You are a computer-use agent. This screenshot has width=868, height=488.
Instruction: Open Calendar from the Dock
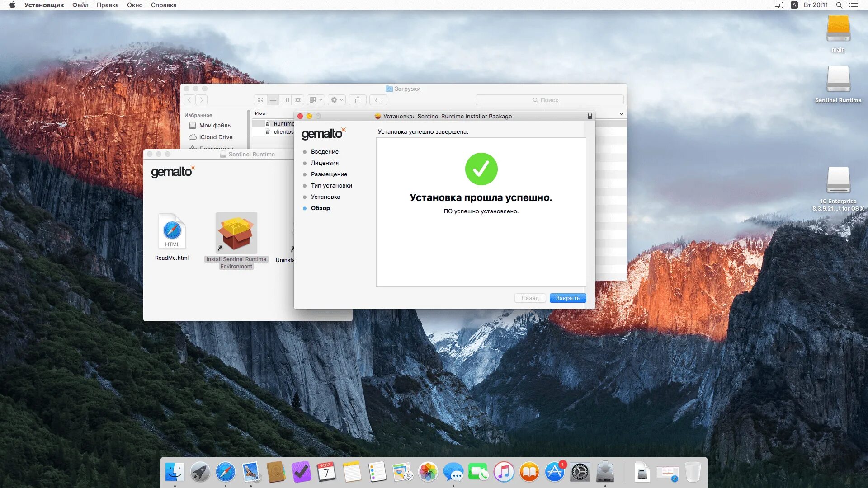[x=326, y=472]
